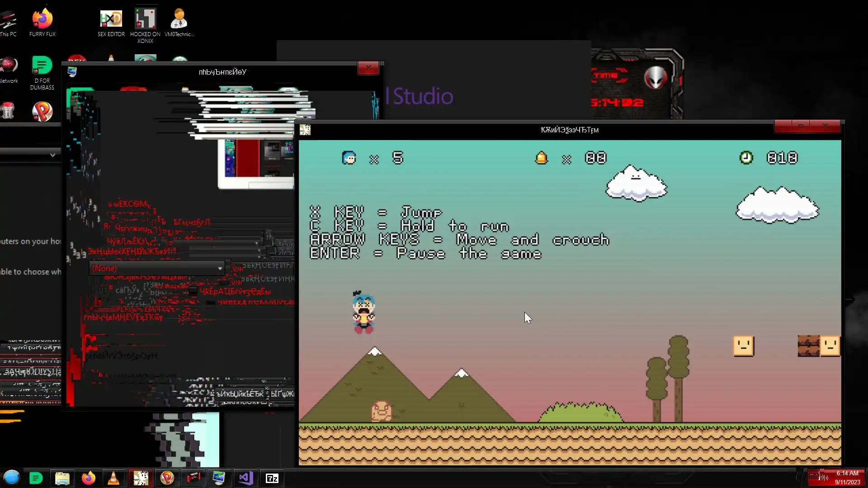This screenshot has height=488, width=868.
Task: Click the VLC cone icon in the taskbar
Action: click(113, 478)
